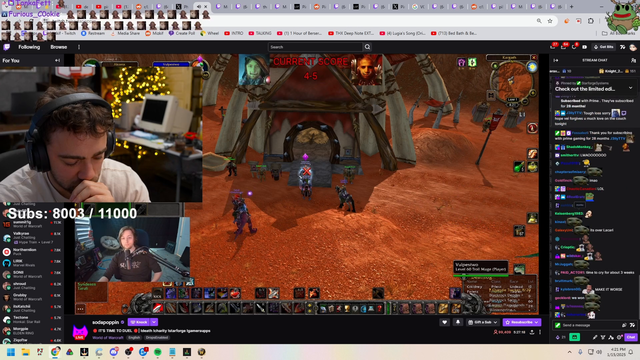
Task: Click the Get Bits button
Action: tap(604, 47)
